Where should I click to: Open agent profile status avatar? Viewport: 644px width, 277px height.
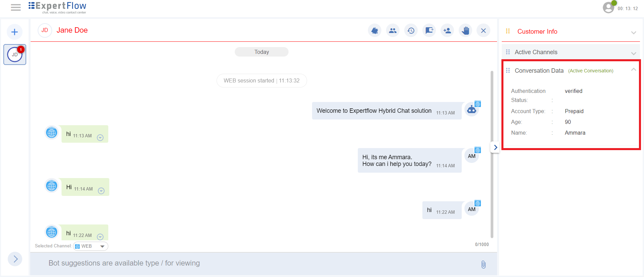608,7
